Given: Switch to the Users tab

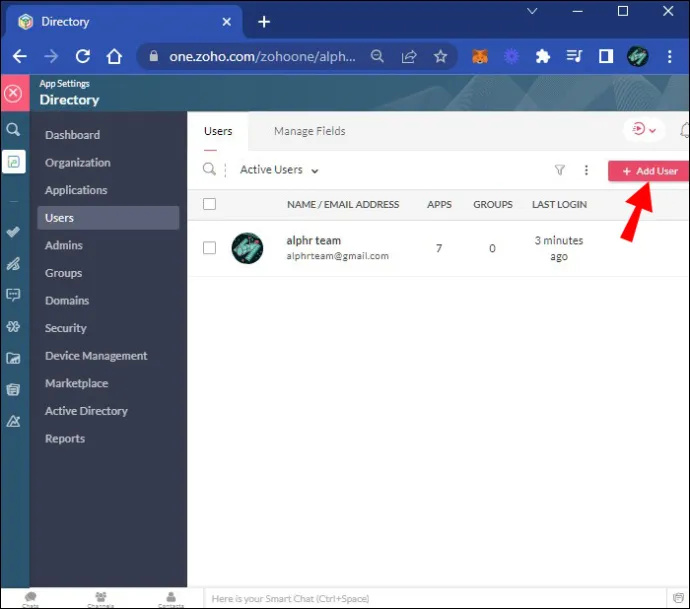Looking at the screenshot, I should (x=218, y=131).
